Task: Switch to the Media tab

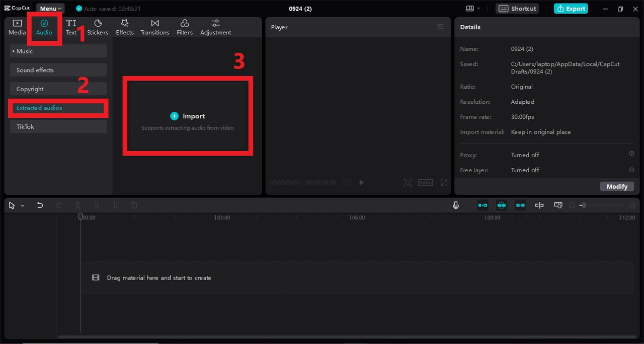Action: (17, 27)
